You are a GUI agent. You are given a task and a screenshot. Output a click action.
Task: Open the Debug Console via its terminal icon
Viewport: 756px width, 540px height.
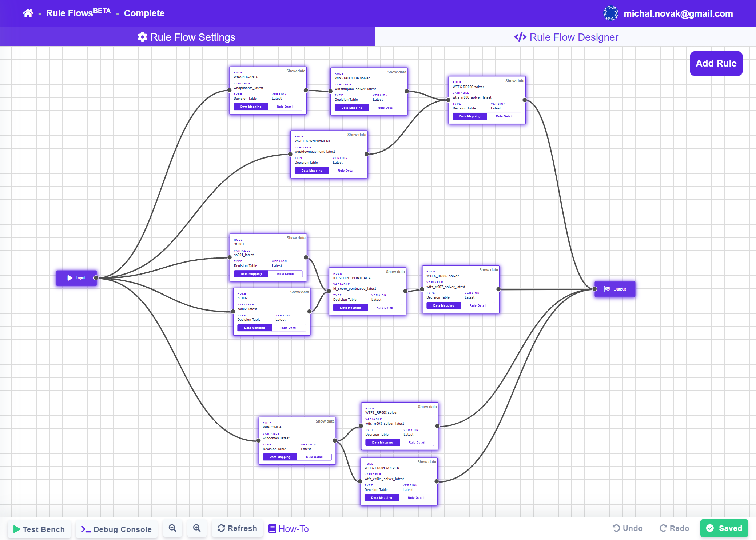point(85,529)
